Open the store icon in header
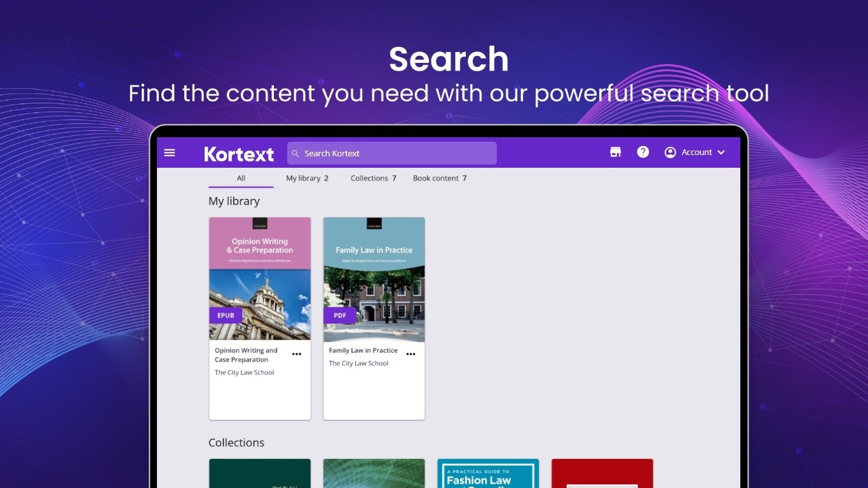This screenshot has height=488, width=868. [x=615, y=152]
